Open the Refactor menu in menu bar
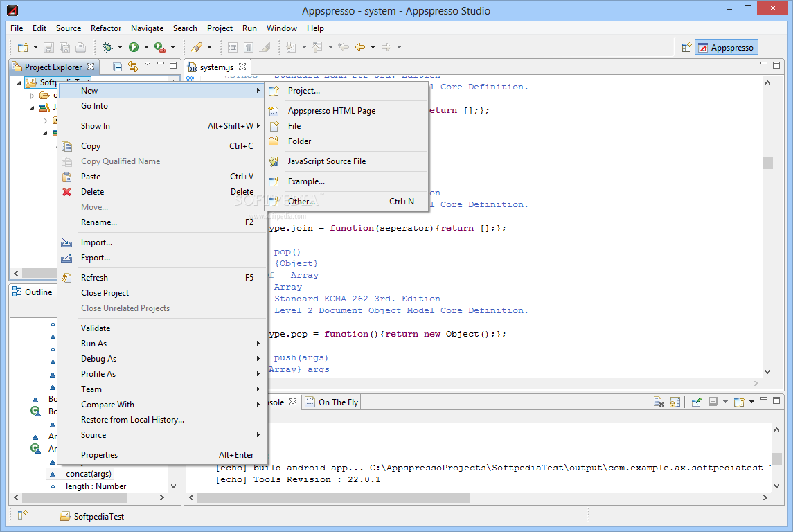 pos(106,28)
